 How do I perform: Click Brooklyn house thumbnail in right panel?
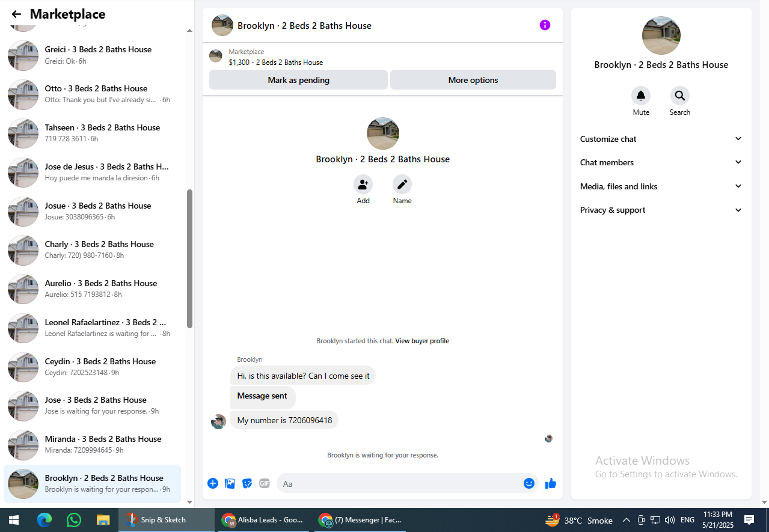(661, 35)
